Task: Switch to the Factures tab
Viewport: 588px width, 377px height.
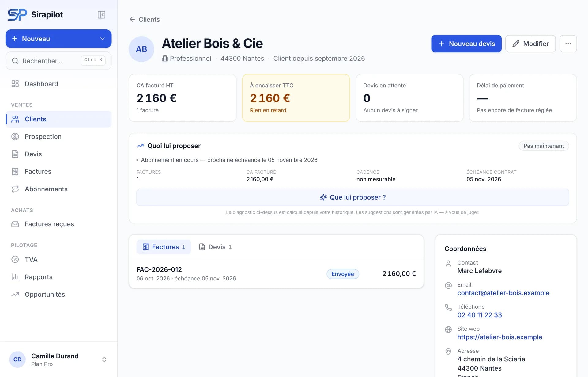Action: 164,247
